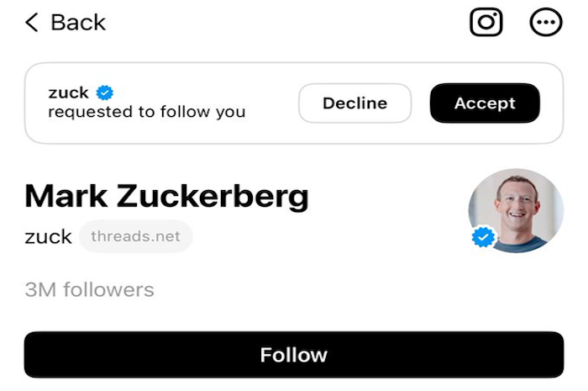Decline zuck's follow request
Screen dimensions: 588x391
pyautogui.click(x=354, y=103)
